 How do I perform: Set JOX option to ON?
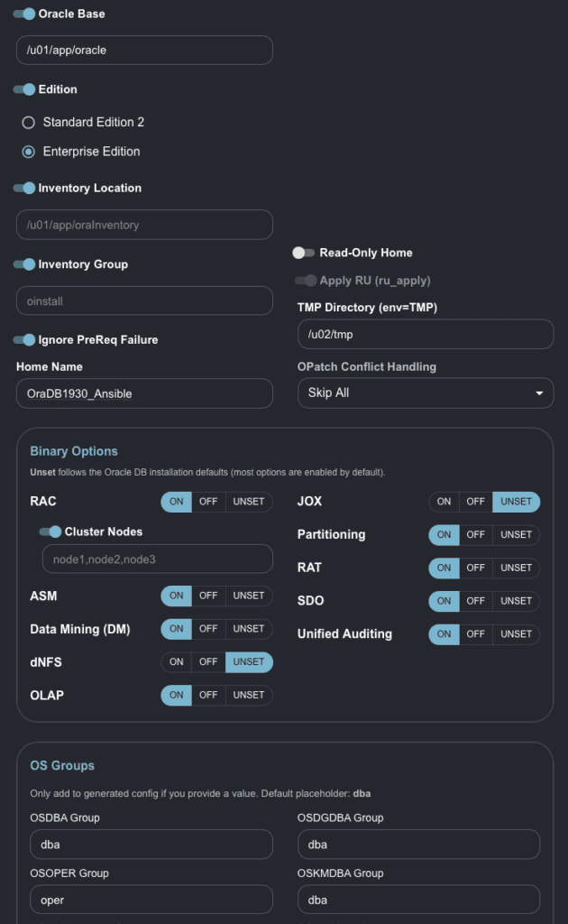pyautogui.click(x=444, y=502)
